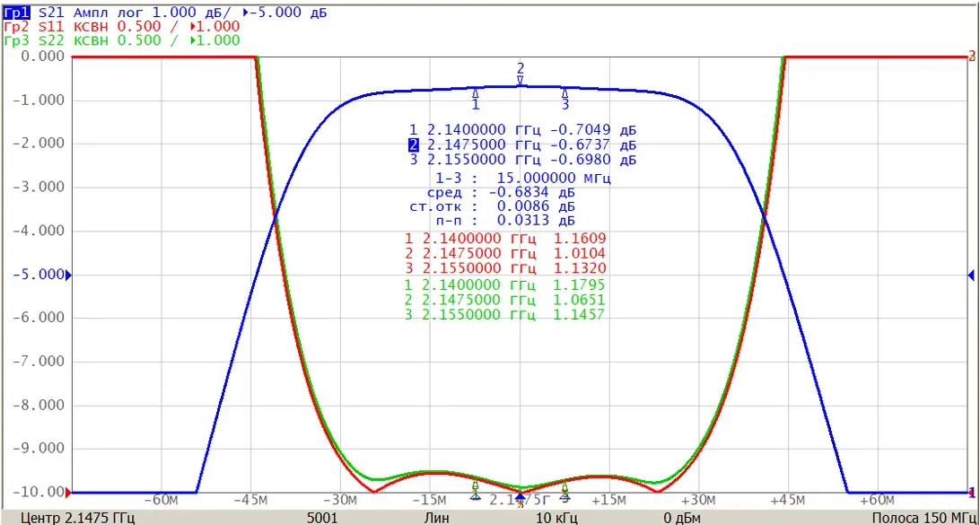
Task: Click the 5001 points count in status bar
Action: pos(322,518)
